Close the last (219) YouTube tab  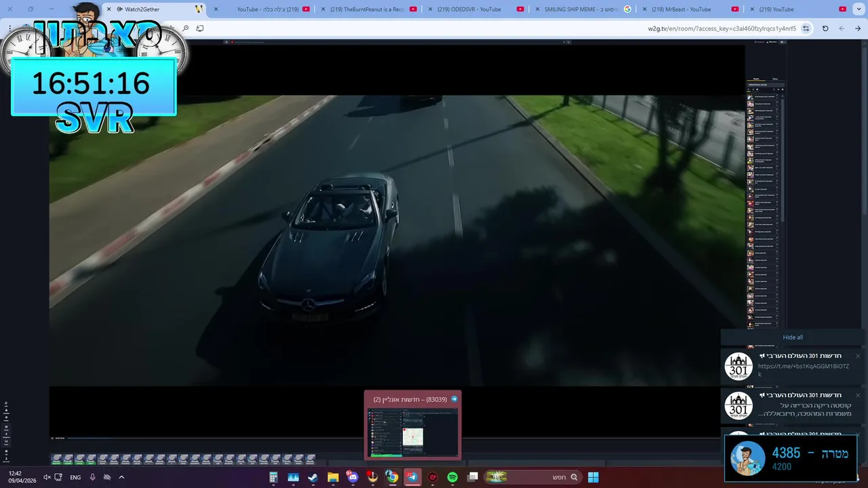[752, 9]
